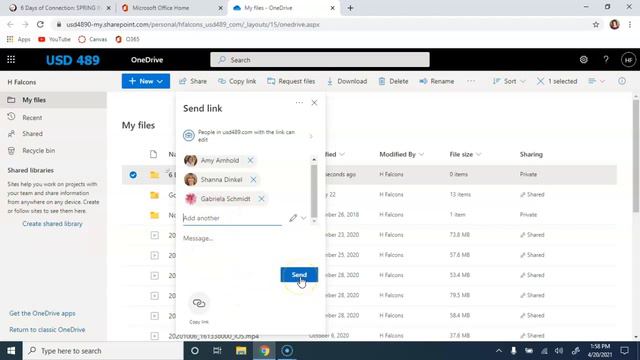Click the video file icon in 73.8 MB row
Viewport: 640px width, 360px height.
point(154,235)
